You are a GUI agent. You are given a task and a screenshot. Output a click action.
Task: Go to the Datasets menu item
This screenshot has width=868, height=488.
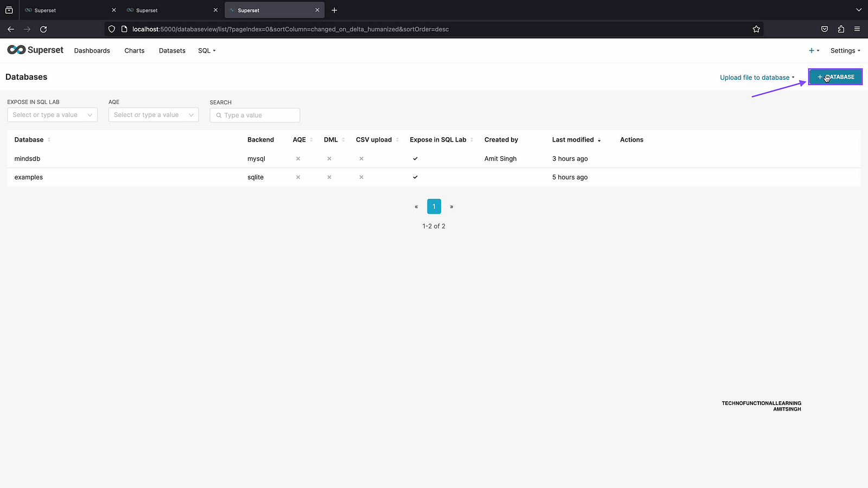(172, 50)
